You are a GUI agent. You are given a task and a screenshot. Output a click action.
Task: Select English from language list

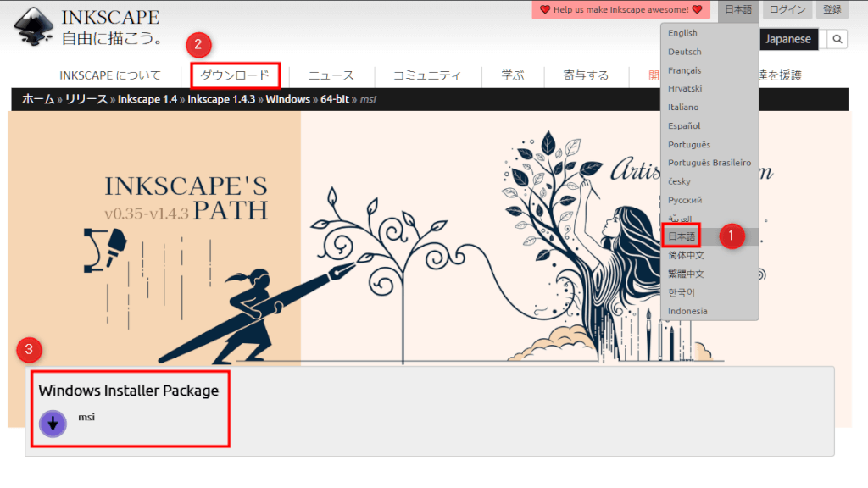click(x=682, y=33)
